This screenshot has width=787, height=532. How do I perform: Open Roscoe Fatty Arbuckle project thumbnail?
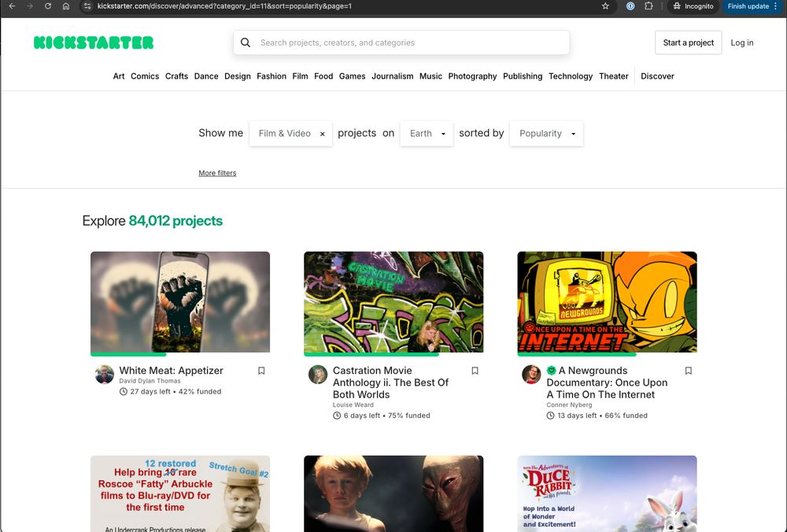pyautogui.click(x=180, y=494)
